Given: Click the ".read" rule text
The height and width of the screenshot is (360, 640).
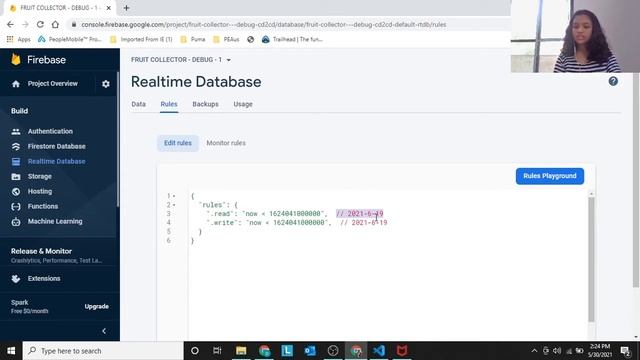Looking at the screenshot, I should [x=266, y=213].
